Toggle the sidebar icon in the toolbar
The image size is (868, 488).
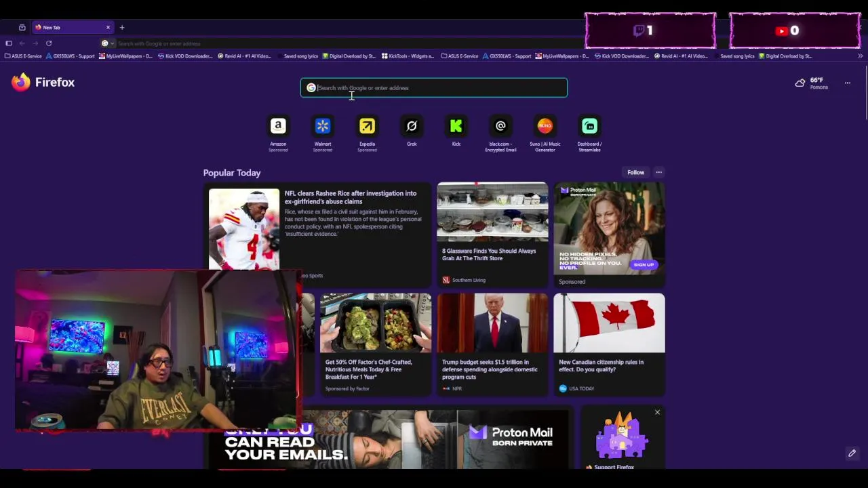click(9, 43)
